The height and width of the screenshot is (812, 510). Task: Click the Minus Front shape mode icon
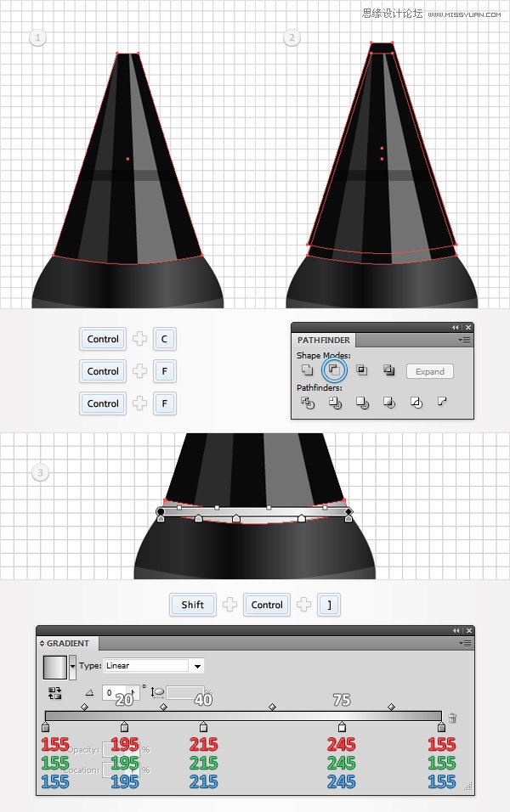click(x=334, y=370)
